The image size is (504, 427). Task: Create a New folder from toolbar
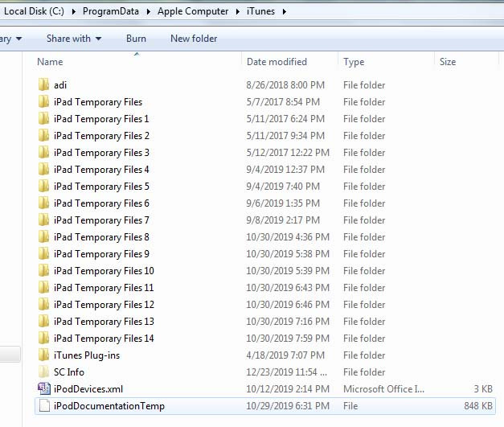coord(194,39)
